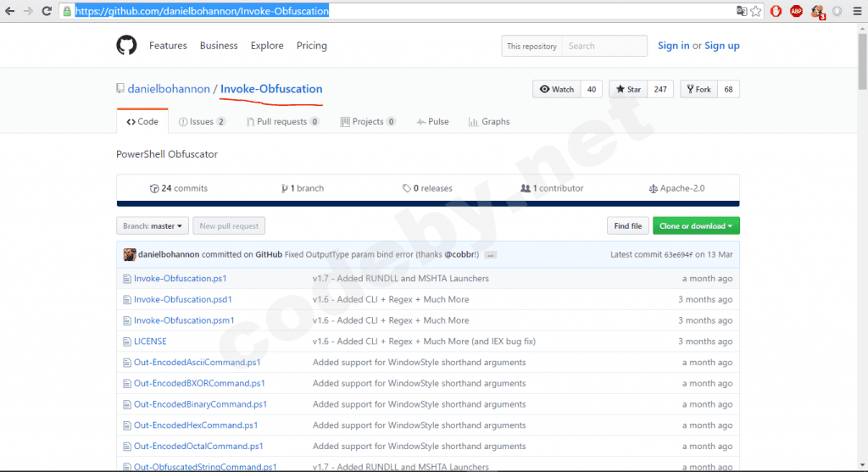Open the Pulse tab
This screenshot has height=472, width=868.
point(432,122)
